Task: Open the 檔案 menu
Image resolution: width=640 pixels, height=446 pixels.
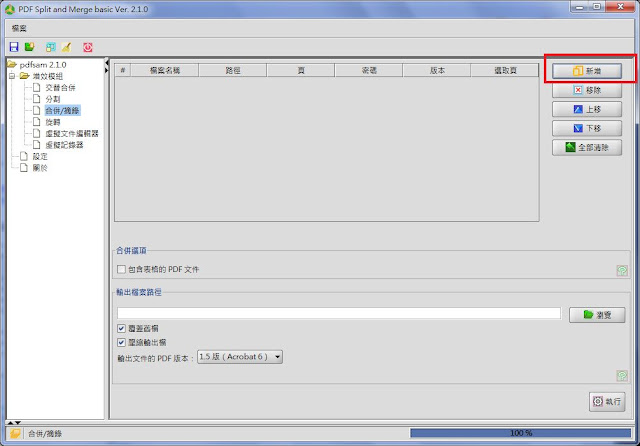Action: (19, 28)
